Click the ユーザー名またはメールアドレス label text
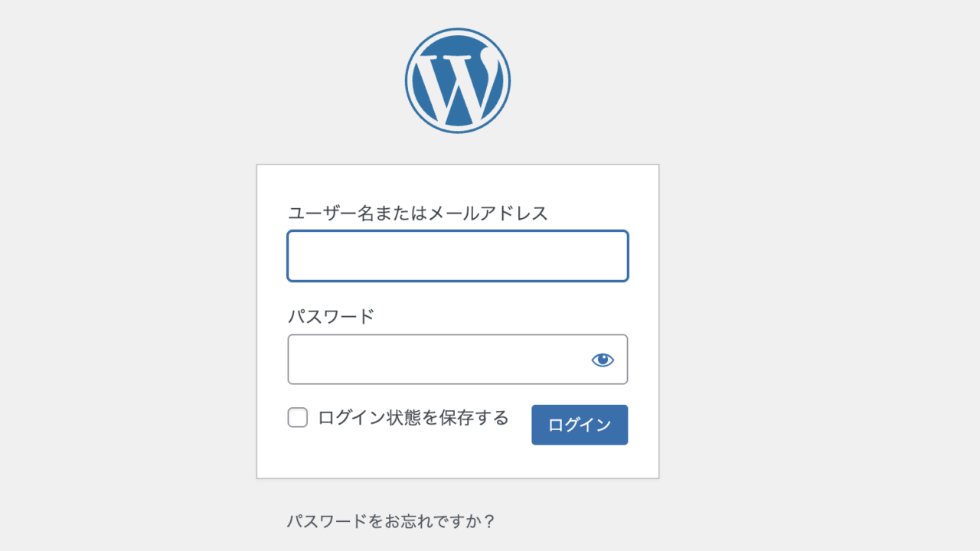980x551 pixels. [418, 214]
